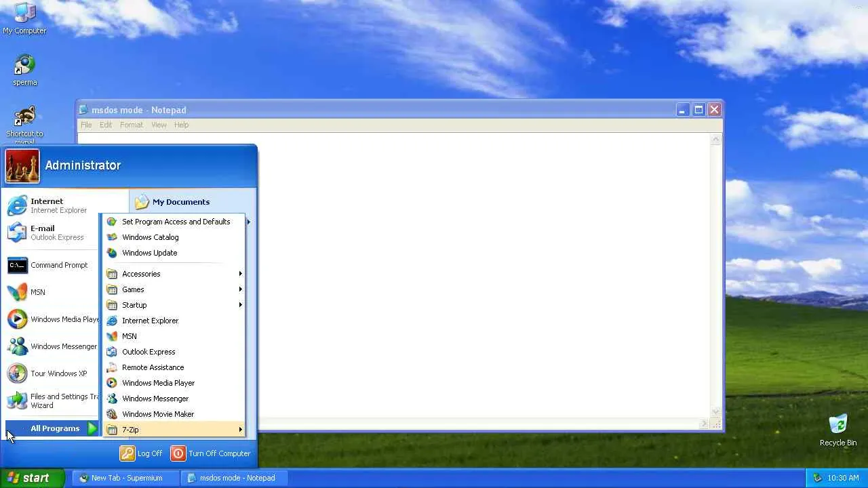Launch Windows Messenger from All Programs list
The height and width of the screenshot is (488, 868).
174,399
